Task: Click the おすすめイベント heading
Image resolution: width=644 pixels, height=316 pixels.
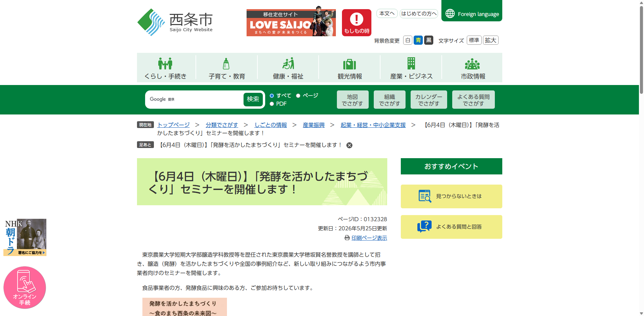Action: coord(452,166)
